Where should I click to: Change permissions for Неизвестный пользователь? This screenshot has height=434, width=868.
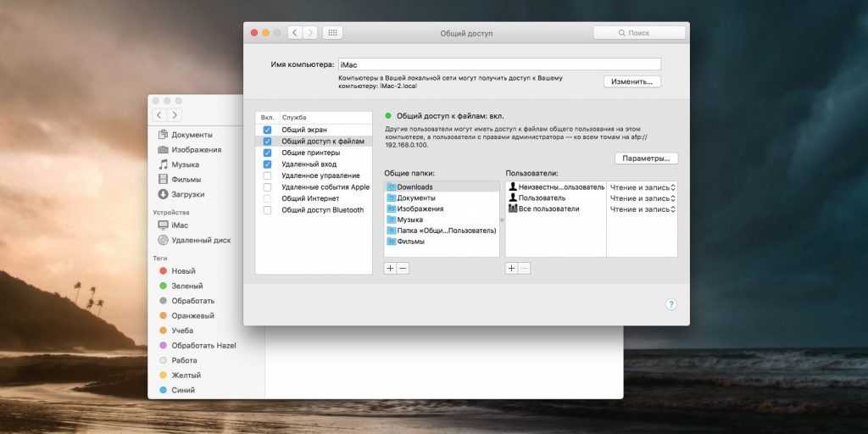pyautogui.click(x=642, y=186)
